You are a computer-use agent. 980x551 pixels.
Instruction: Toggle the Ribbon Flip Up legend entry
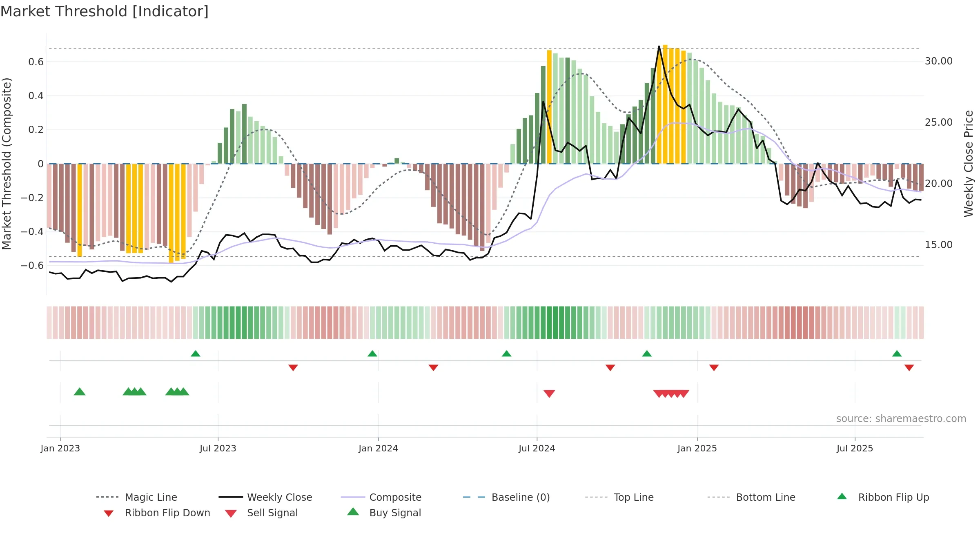[883, 497]
